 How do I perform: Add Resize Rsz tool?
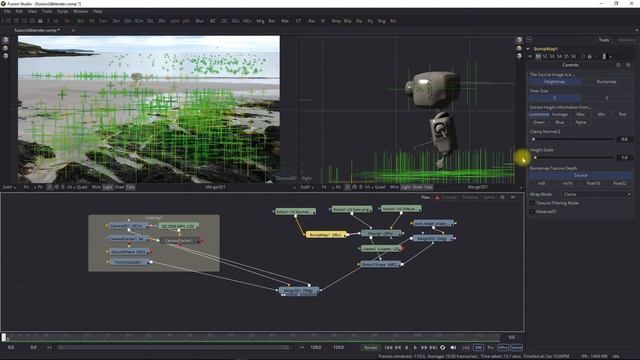coord(311,21)
